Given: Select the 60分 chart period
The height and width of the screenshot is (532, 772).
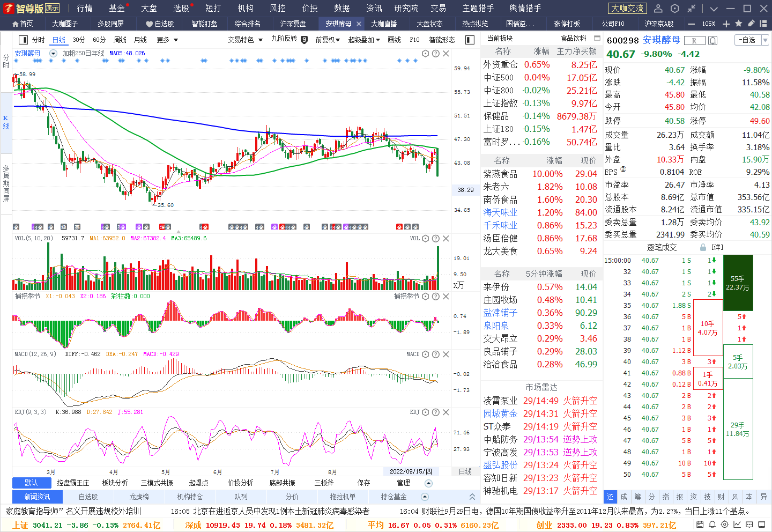Looking at the screenshot, I should click(99, 40).
